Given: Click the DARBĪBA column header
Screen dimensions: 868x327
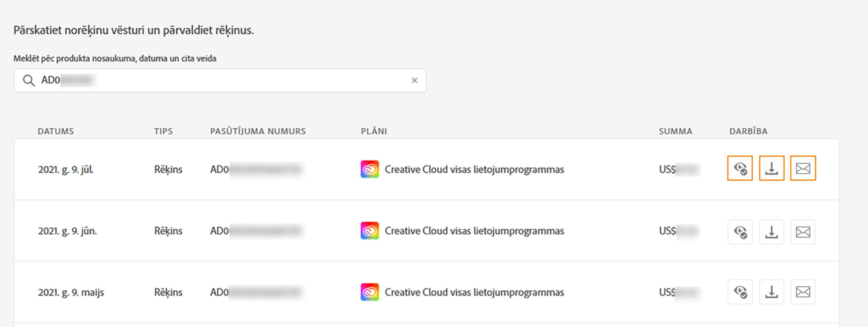Looking at the screenshot, I should [748, 131].
